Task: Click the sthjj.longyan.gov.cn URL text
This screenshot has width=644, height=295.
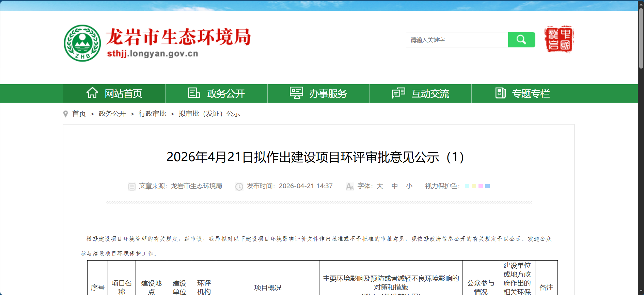Action: tap(152, 54)
